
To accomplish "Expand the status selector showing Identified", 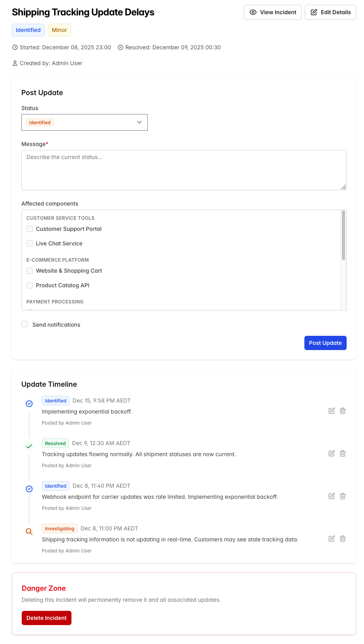I will [84, 122].
